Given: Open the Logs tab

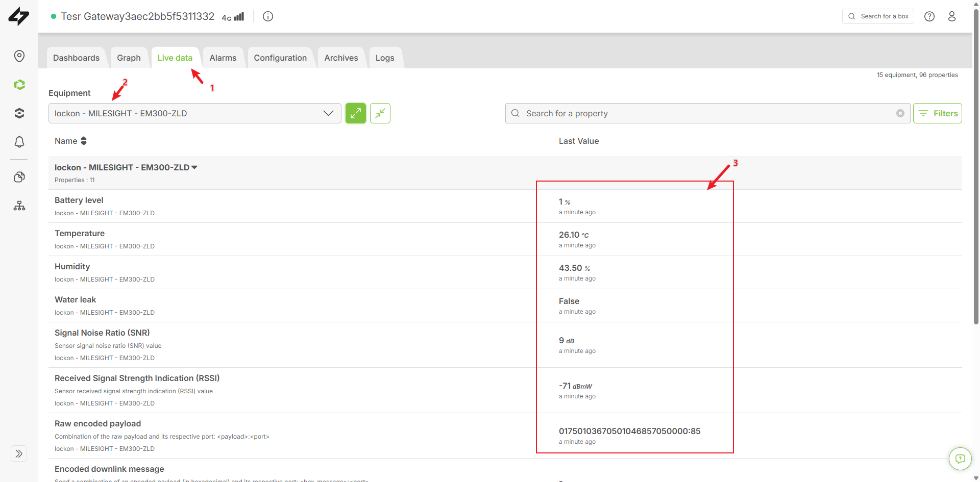Looking at the screenshot, I should (x=385, y=58).
